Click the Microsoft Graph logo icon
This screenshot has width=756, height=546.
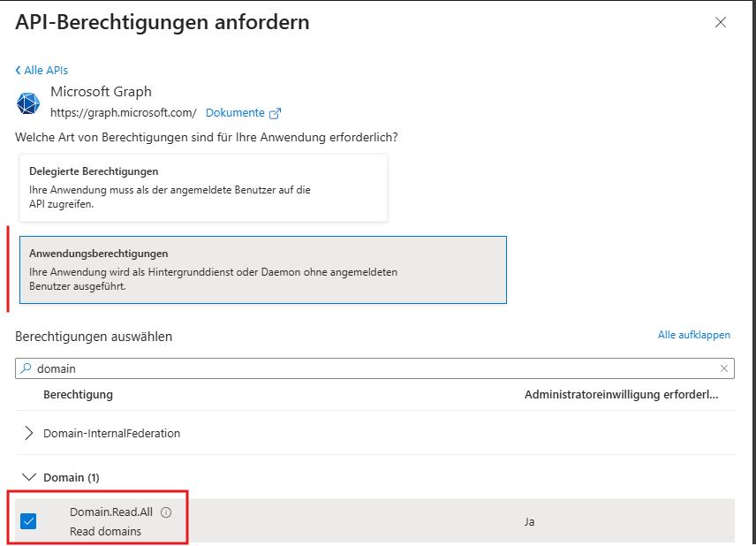[28, 102]
